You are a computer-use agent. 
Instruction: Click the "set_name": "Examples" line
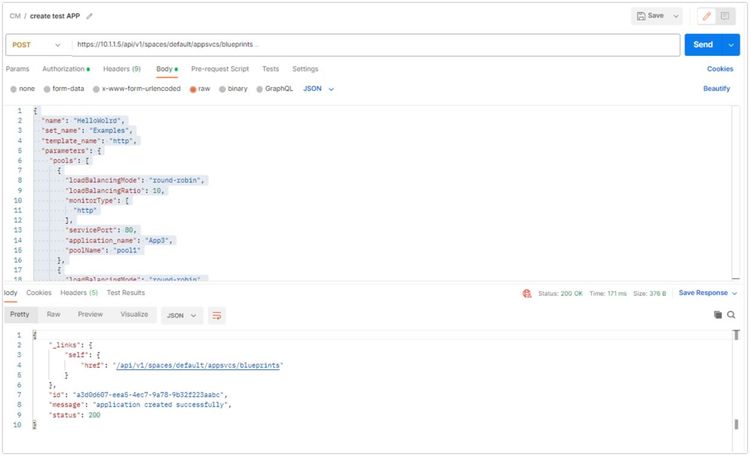(87, 131)
